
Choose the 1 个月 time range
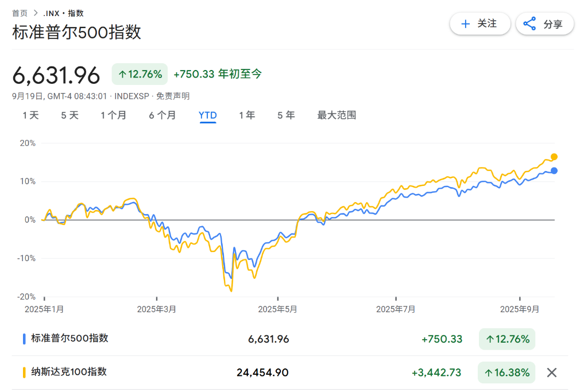114,115
